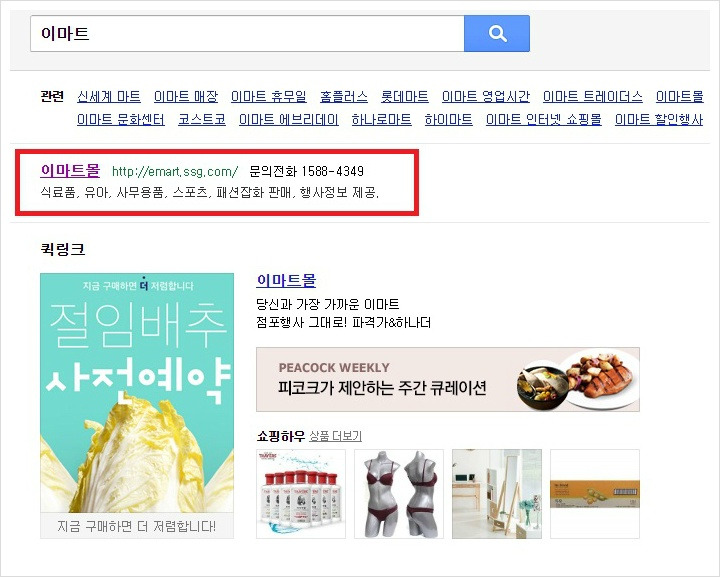
Task: Open the 이마트 할인행사 related link
Action: coord(659,120)
